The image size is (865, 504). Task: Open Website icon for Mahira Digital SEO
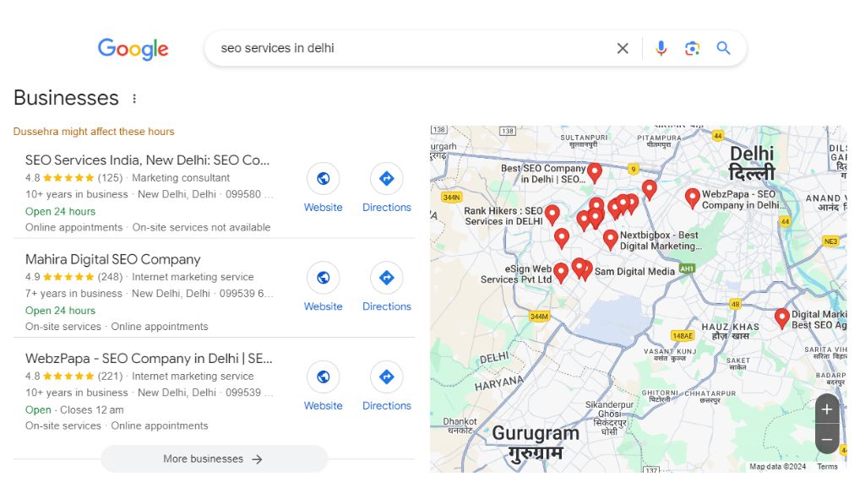point(324,278)
